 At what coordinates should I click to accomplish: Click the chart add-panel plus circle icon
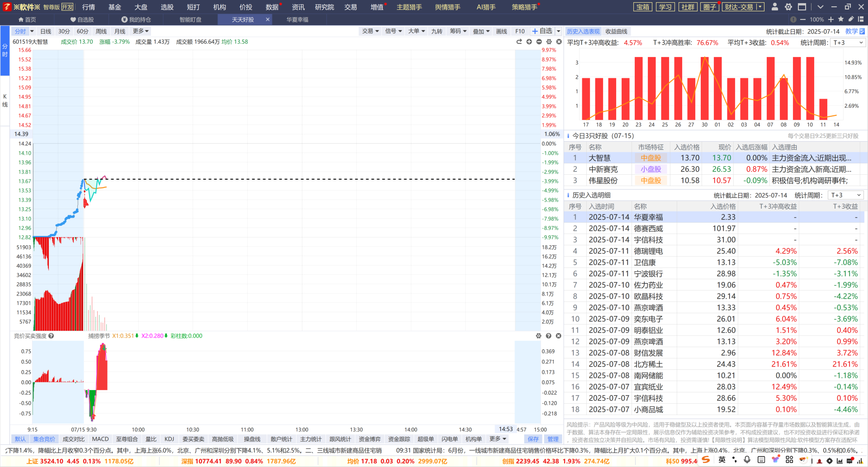(x=529, y=42)
